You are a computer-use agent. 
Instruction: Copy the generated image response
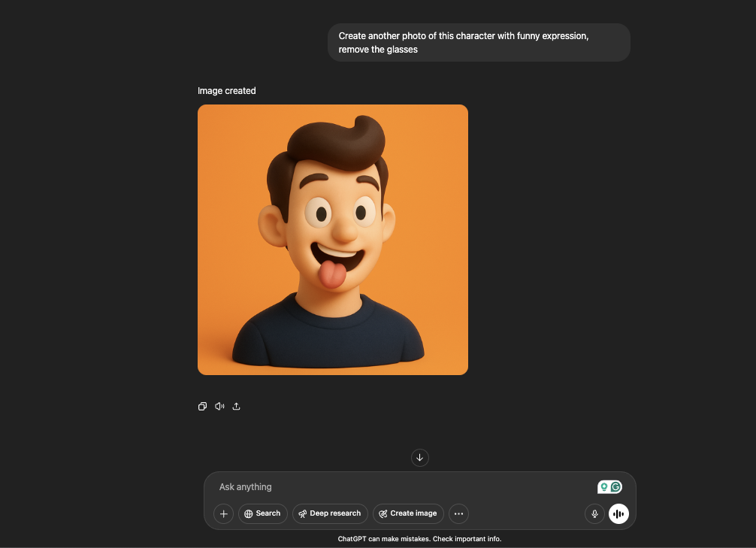point(202,407)
